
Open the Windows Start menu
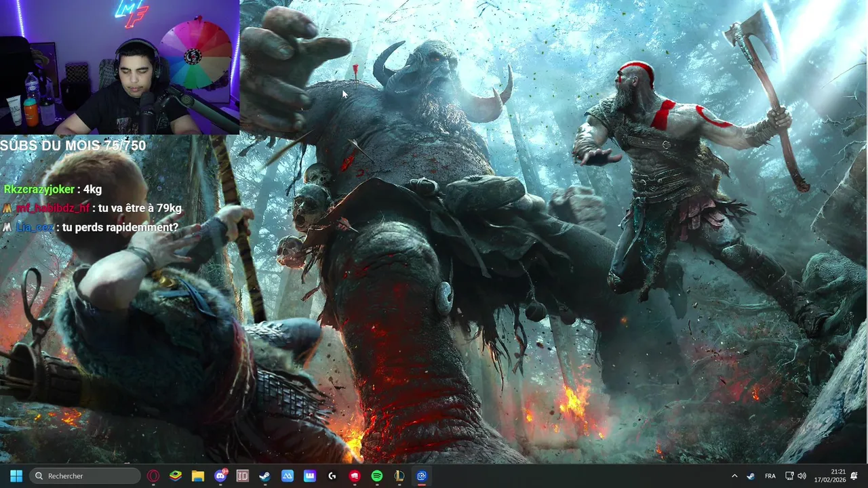(x=16, y=476)
